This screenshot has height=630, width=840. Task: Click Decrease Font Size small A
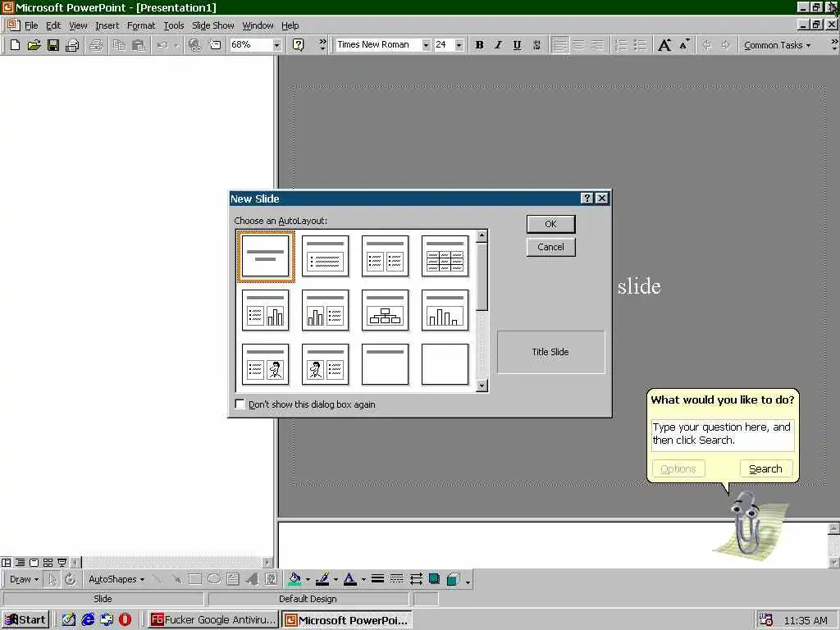tap(684, 45)
